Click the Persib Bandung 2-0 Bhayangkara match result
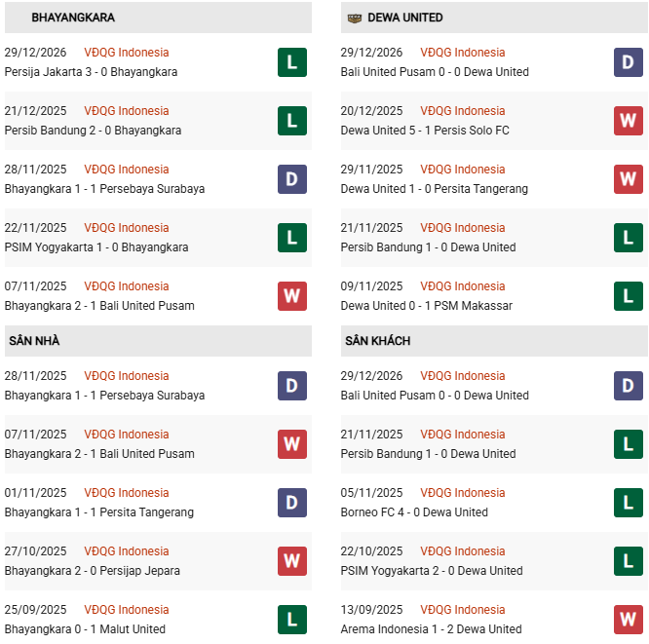The width and height of the screenshot is (649, 644). [93, 131]
